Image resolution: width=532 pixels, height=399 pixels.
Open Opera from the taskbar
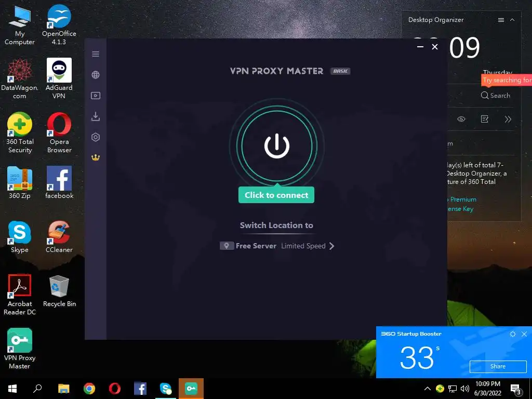point(115,389)
